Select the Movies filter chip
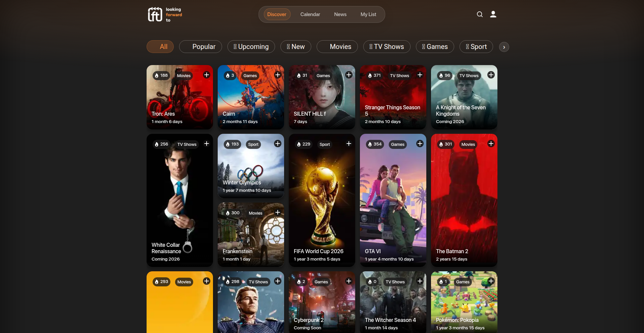 337,47
